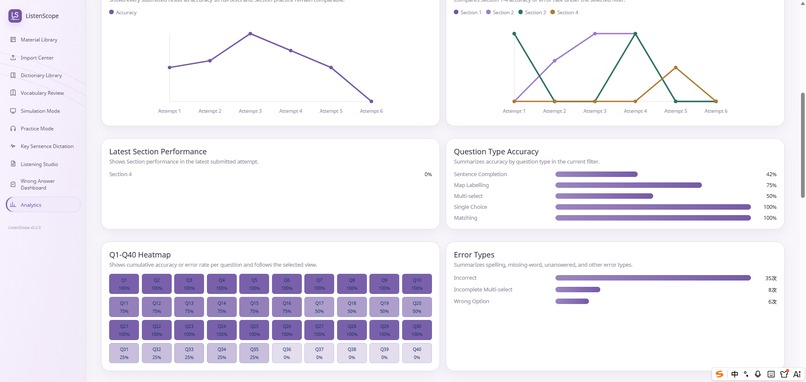Select the Q31 heatmap cell
This screenshot has width=806, height=382.
coord(124,353)
